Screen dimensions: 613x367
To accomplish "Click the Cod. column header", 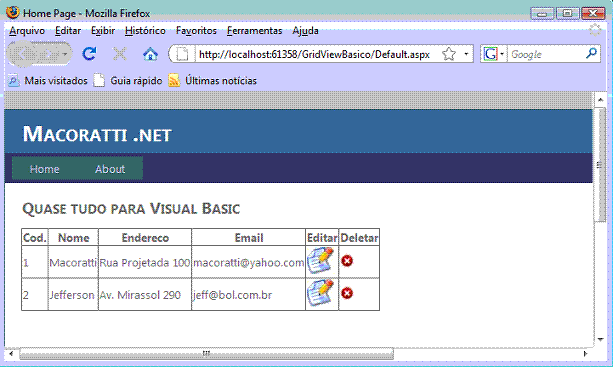I will (35, 237).
